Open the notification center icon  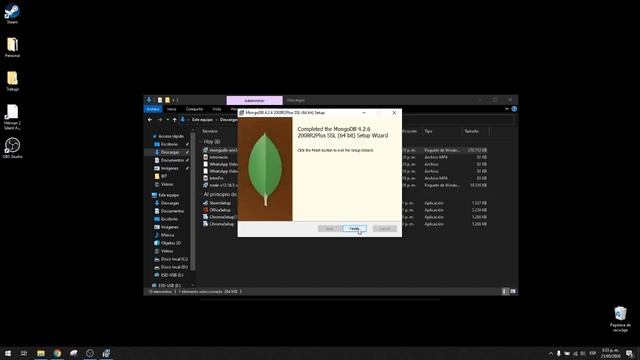pos(629,353)
